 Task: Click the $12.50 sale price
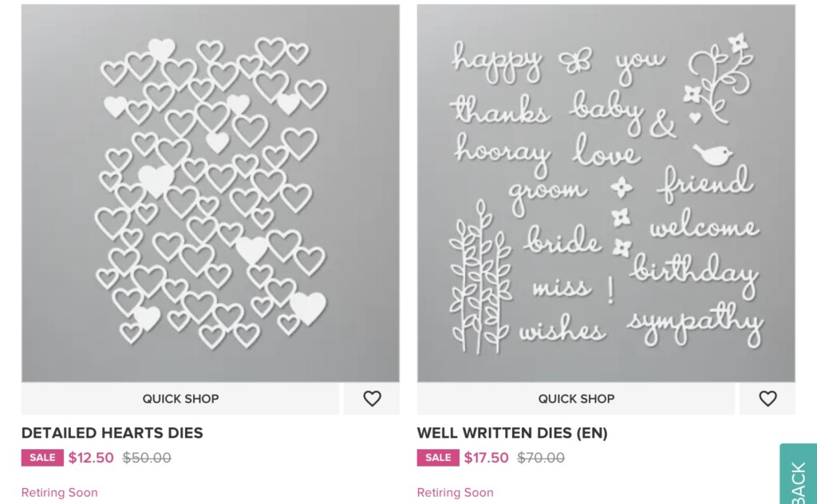tap(91, 458)
